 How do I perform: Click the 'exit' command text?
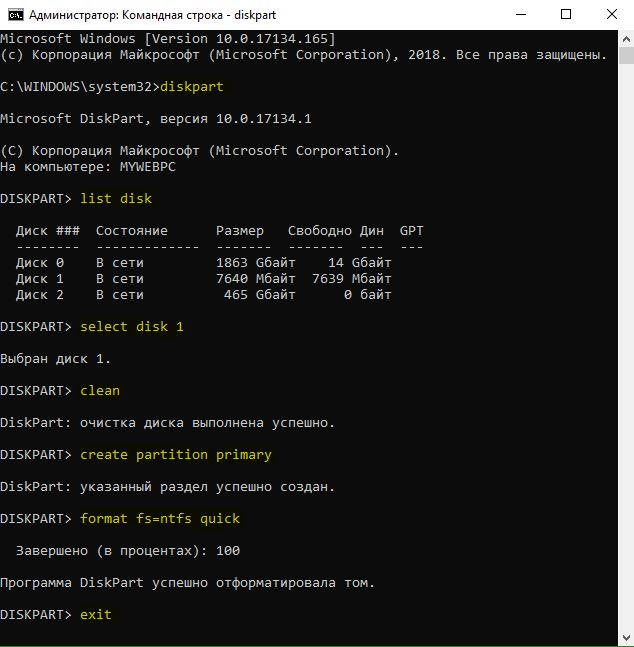tap(96, 615)
